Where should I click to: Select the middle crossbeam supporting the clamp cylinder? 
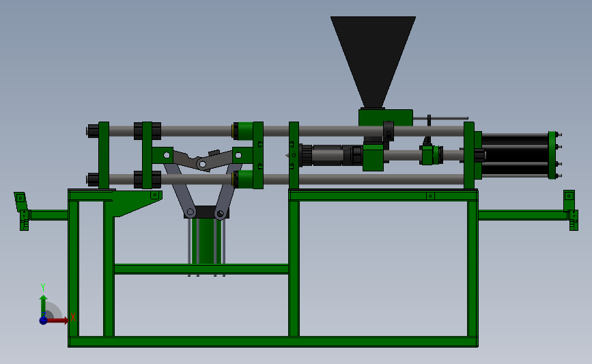[x=201, y=269]
